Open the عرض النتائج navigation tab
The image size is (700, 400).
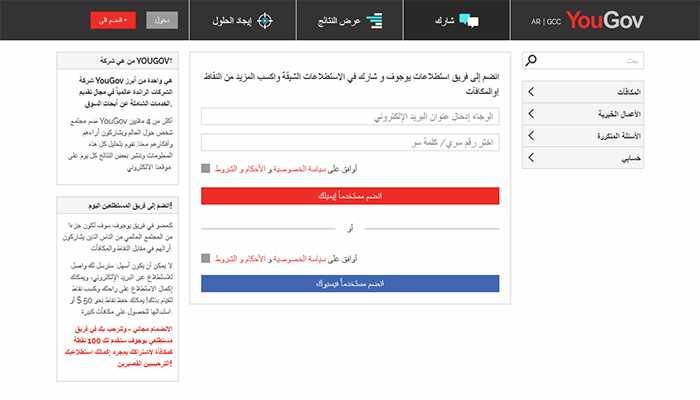[350, 20]
